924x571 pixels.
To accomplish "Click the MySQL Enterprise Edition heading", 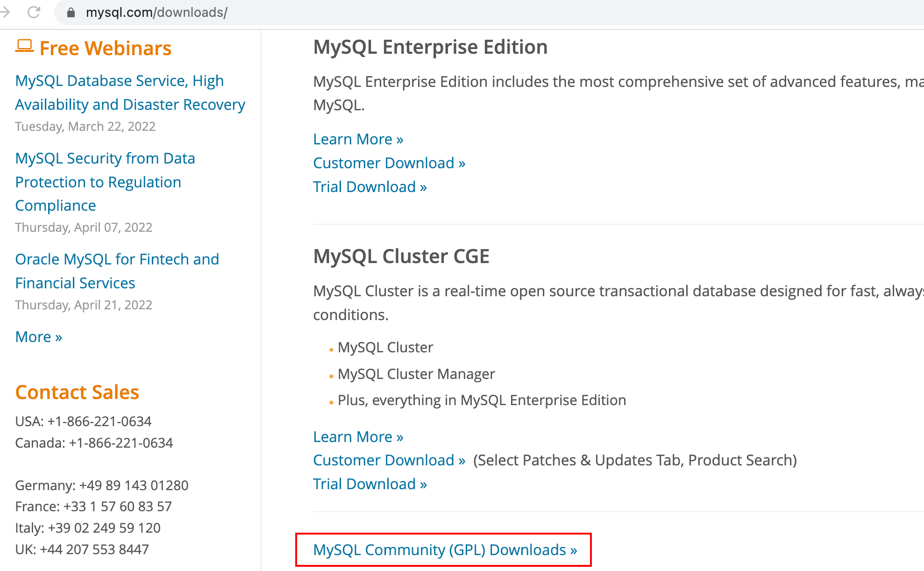I will coord(430,47).
